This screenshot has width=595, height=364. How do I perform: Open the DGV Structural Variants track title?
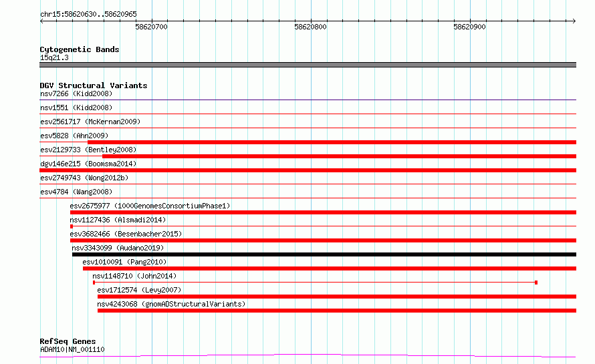coord(94,85)
